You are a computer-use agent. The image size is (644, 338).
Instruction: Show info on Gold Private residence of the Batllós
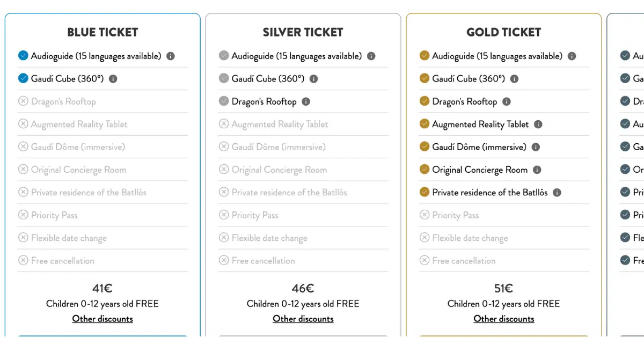(x=557, y=193)
